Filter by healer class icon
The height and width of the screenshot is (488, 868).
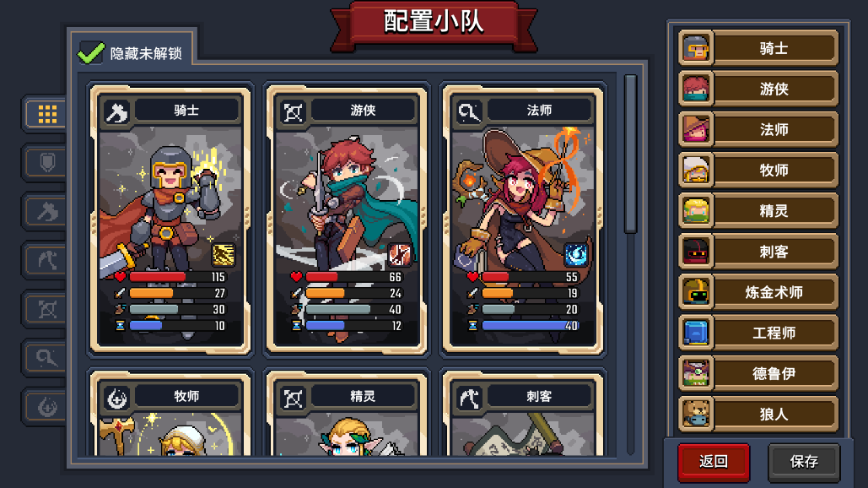click(x=47, y=407)
